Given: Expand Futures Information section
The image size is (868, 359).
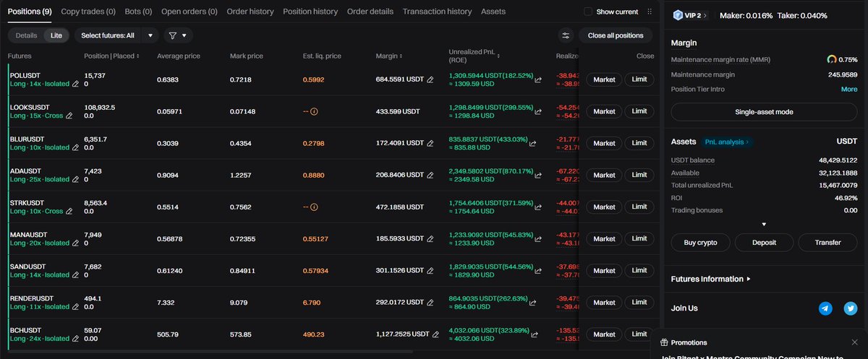Looking at the screenshot, I should [x=711, y=279].
